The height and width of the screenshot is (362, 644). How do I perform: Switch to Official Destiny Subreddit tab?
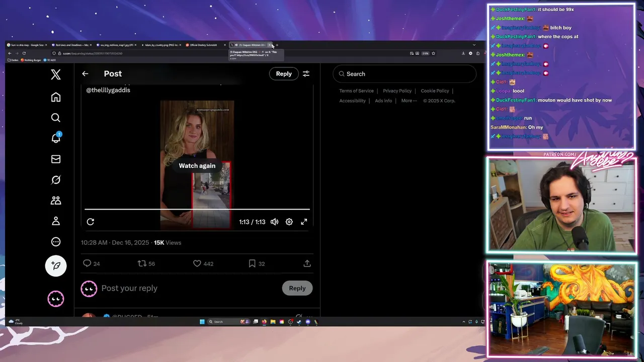[x=205, y=45]
